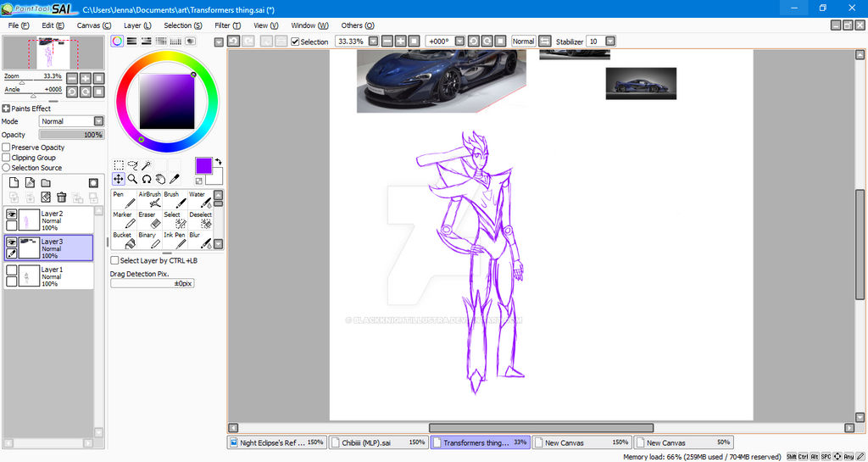The image size is (868, 462).
Task: Select the Ink Pen tool
Action: (x=175, y=240)
